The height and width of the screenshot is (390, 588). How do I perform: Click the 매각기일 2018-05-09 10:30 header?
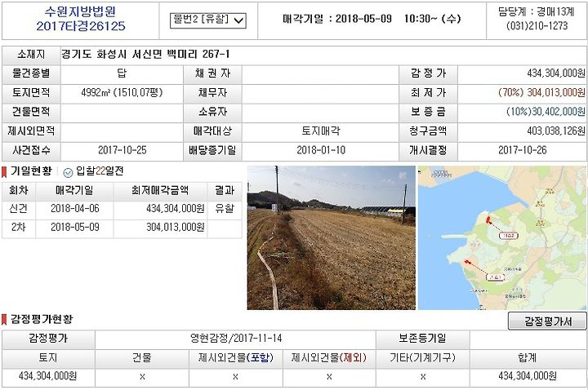tap(372, 19)
